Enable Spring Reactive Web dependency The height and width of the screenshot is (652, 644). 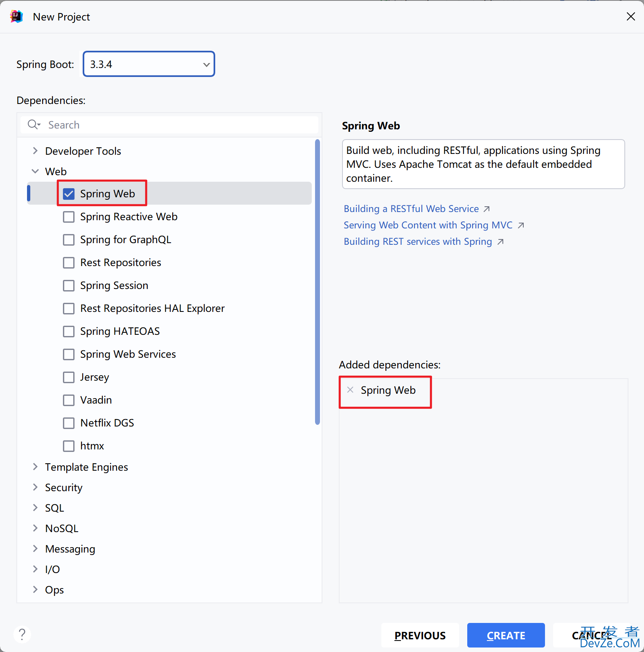pyautogui.click(x=69, y=217)
